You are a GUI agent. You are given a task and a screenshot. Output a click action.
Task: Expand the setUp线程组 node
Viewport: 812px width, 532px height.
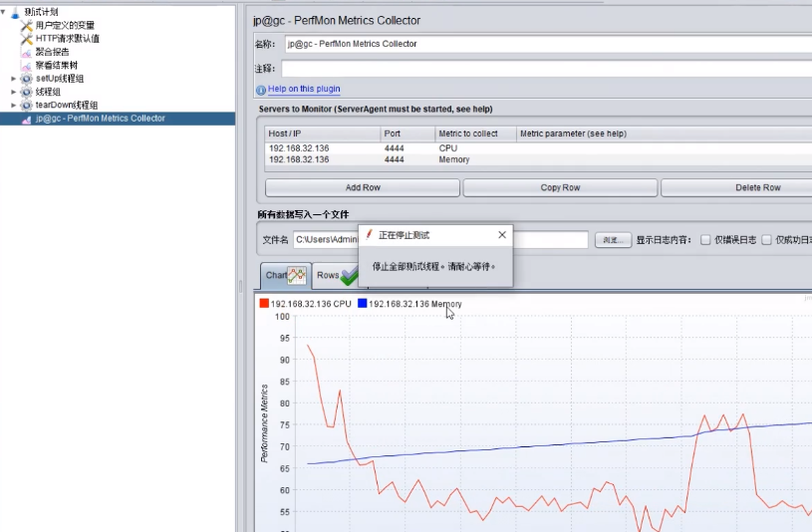pos(14,79)
